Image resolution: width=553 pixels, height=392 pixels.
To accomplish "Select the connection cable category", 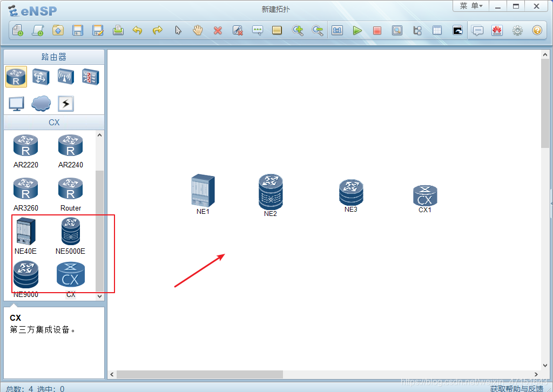I will 65,104.
